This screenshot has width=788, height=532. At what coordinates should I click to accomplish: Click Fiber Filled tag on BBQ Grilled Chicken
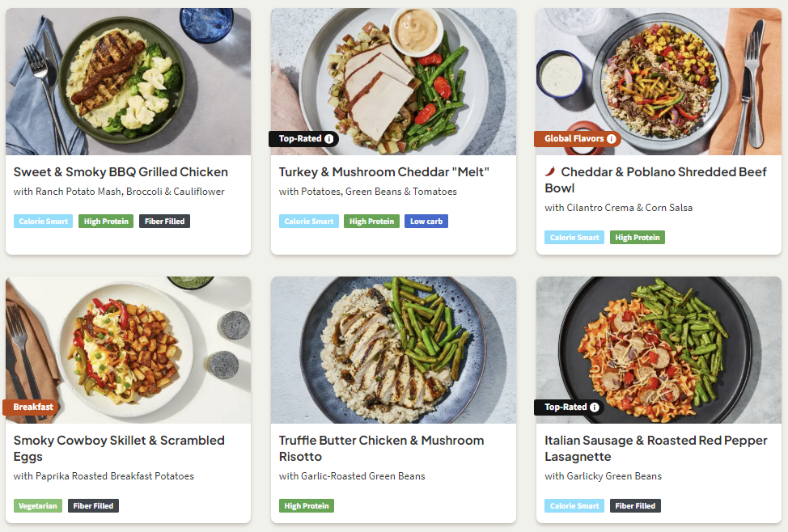coord(164,222)
